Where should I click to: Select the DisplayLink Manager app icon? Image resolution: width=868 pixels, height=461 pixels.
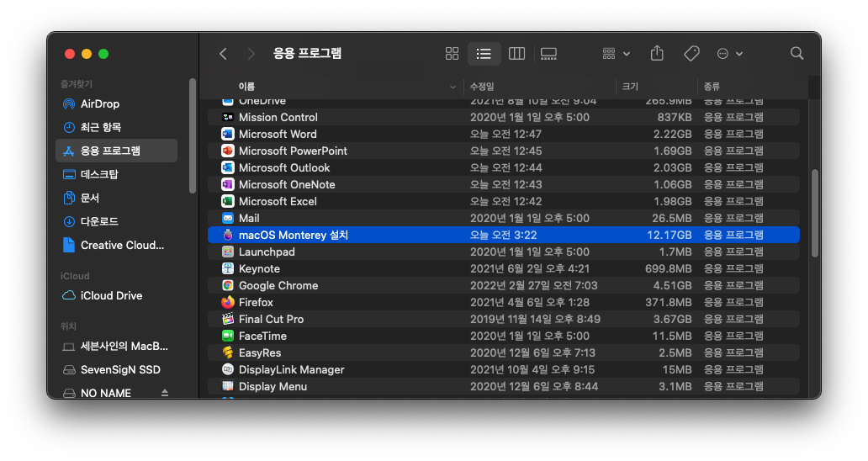pos(228,369)
